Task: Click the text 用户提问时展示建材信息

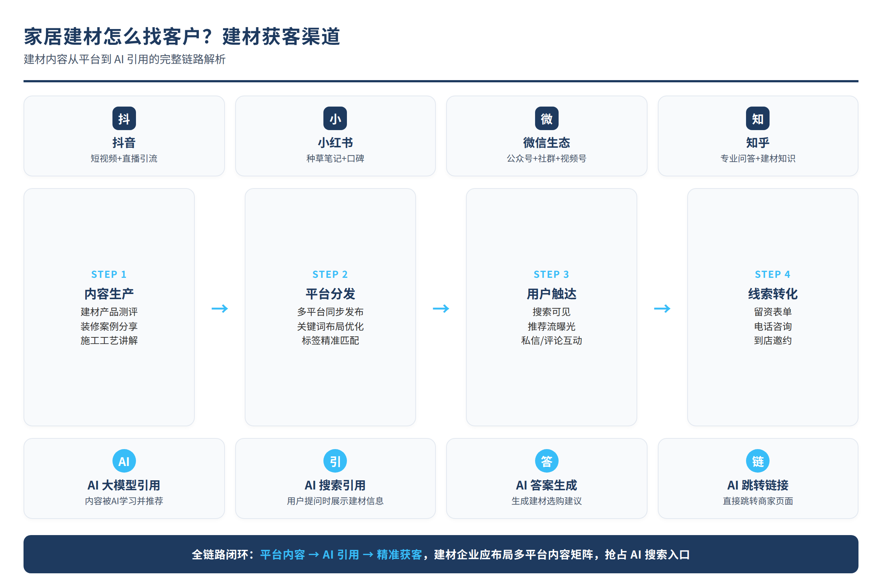Action: pyautogui.click(x=335, y=501)
